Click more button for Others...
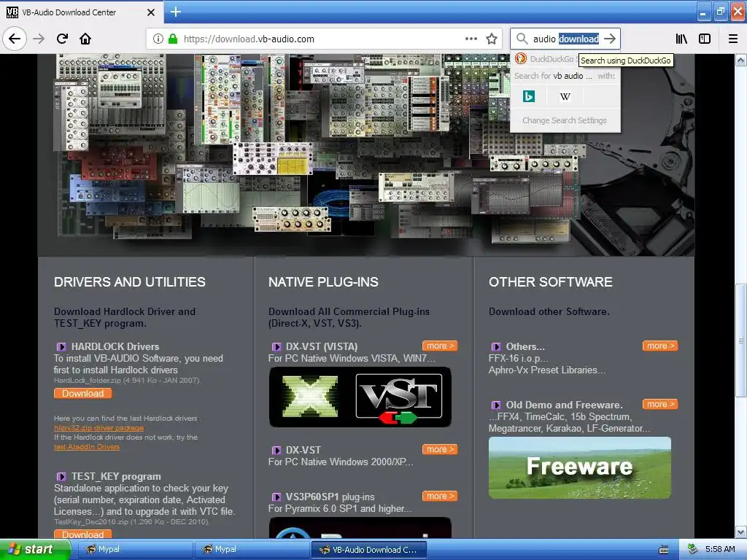 [x=660, y=346]
